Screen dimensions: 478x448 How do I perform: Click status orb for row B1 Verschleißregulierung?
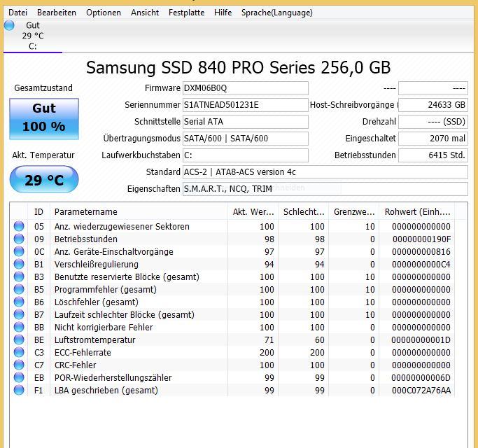[19, 264]
